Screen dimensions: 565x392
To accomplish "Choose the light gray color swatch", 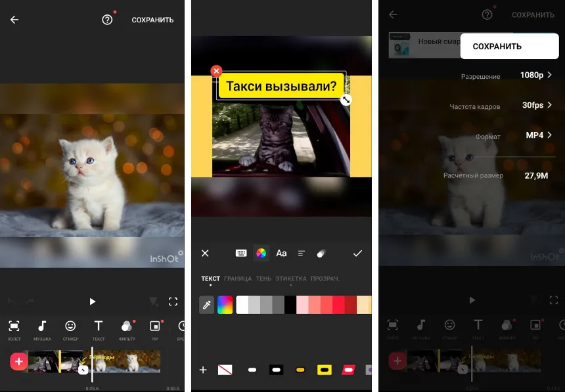I will click(254, 305).
